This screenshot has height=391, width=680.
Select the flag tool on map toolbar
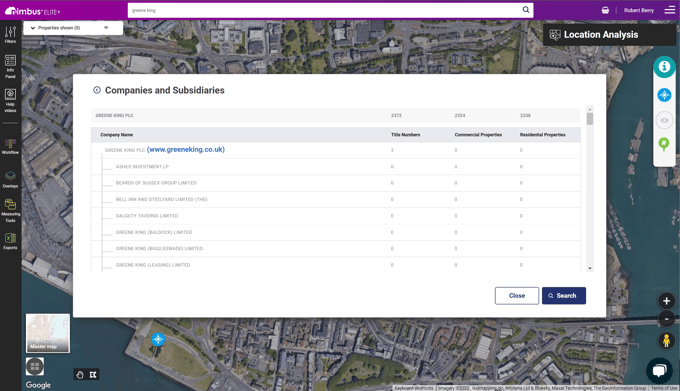(93, 375)
